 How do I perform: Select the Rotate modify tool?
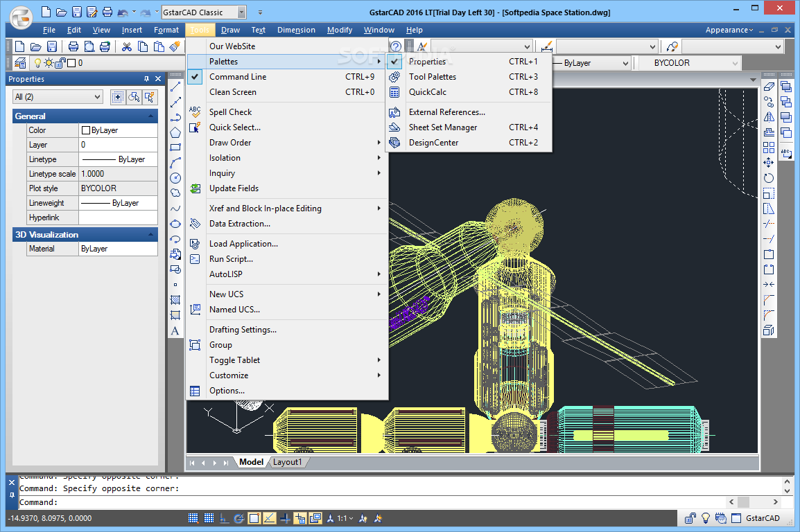click(x=769, y=178)
